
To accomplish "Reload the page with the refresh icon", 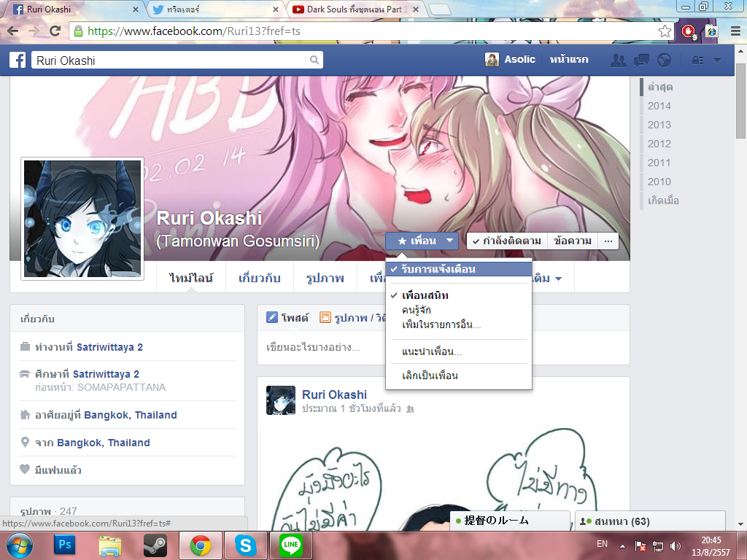I will tap(55, 31).
